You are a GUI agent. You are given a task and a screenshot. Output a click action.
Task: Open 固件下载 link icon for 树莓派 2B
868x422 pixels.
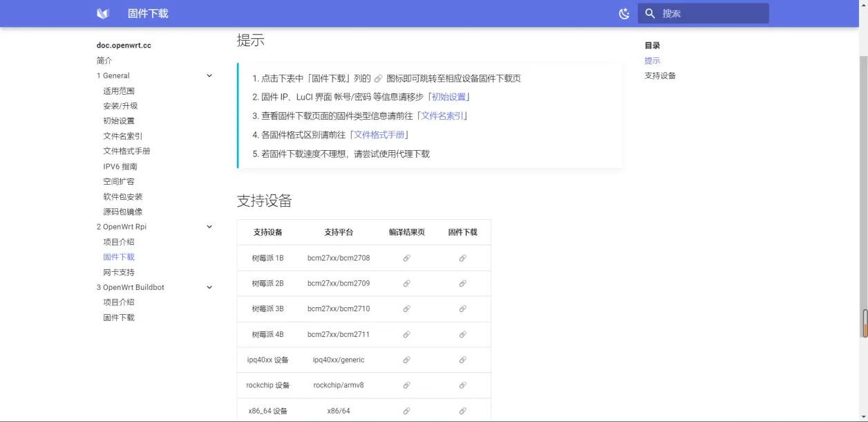tap(462, 284)
